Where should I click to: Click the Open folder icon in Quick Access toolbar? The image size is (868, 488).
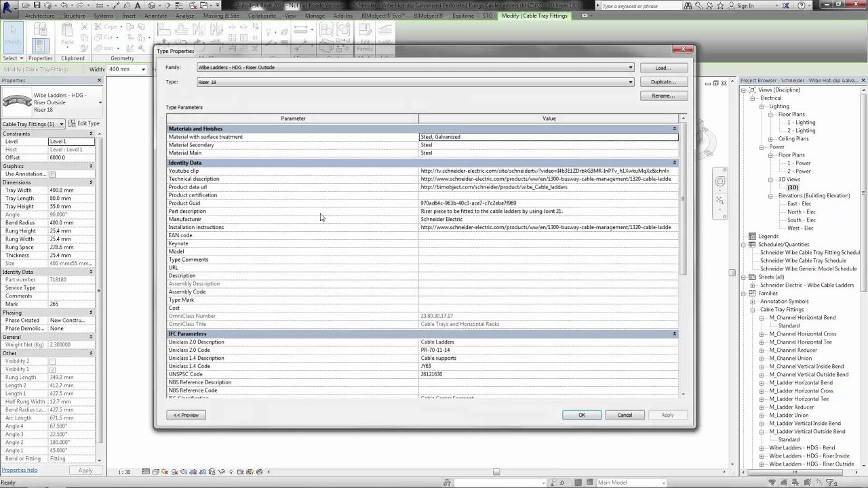click(x=27, y=5)
